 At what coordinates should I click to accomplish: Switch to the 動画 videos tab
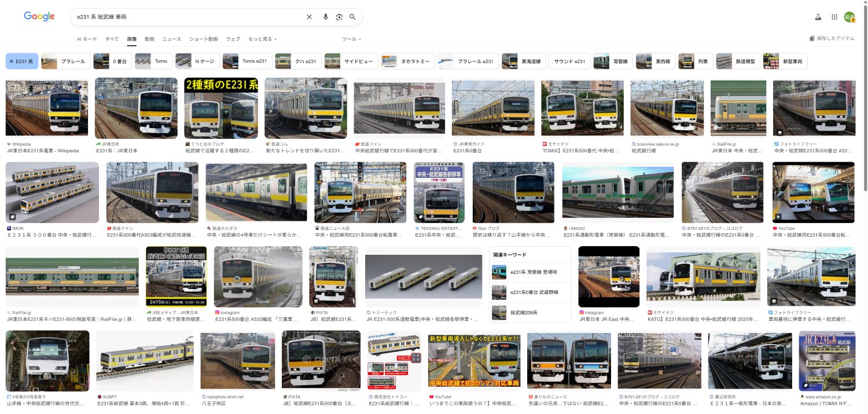click(x=149, y=39)
